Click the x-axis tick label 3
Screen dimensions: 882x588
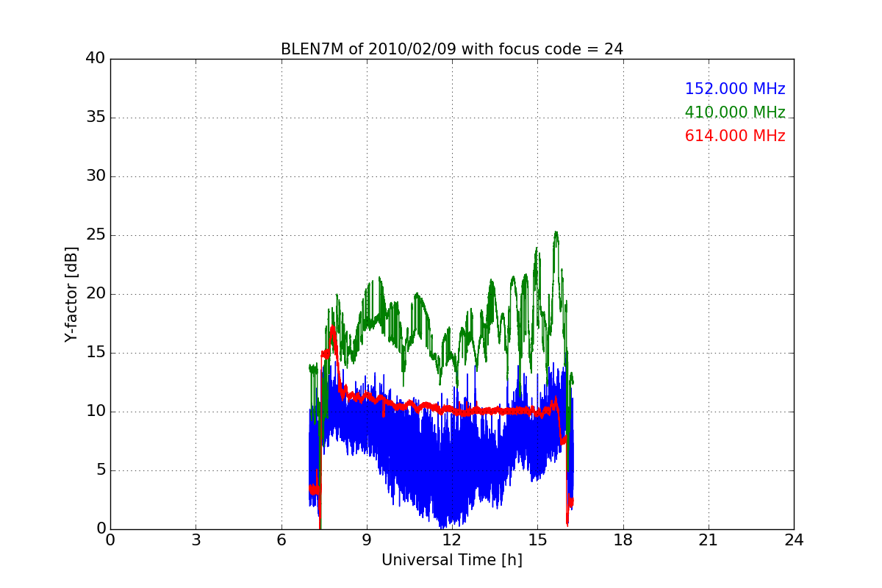(196, 539)
